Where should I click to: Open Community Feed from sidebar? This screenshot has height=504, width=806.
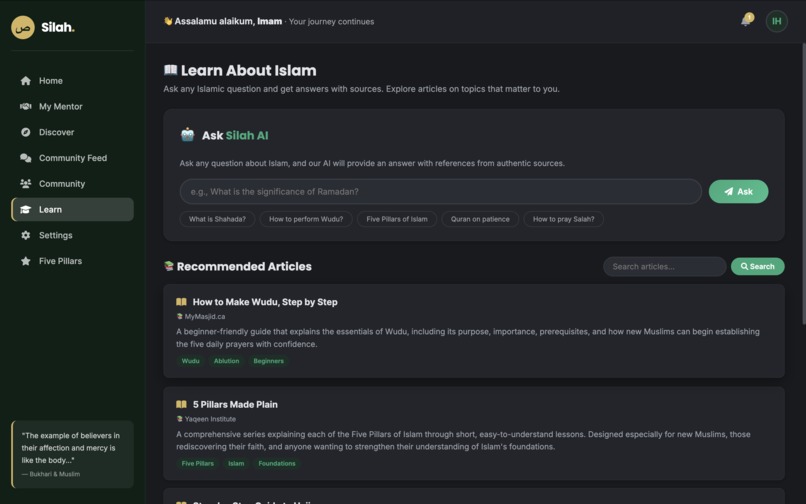72,158
